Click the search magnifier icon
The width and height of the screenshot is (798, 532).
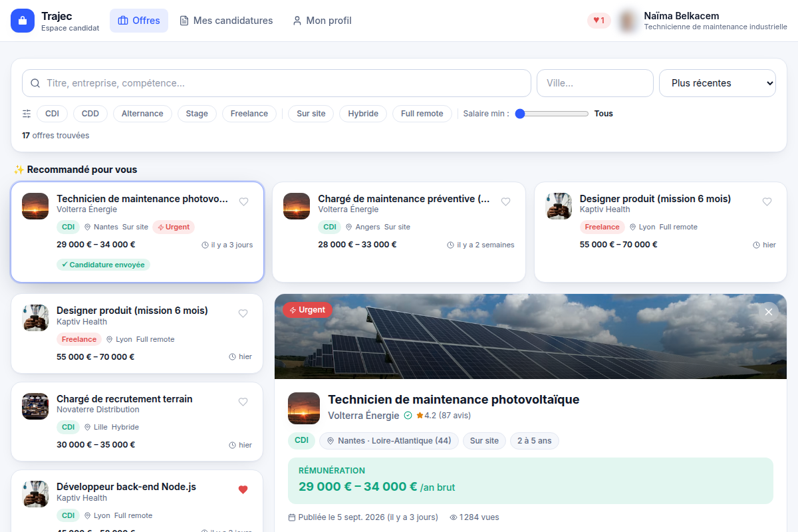tap(36, 83)
